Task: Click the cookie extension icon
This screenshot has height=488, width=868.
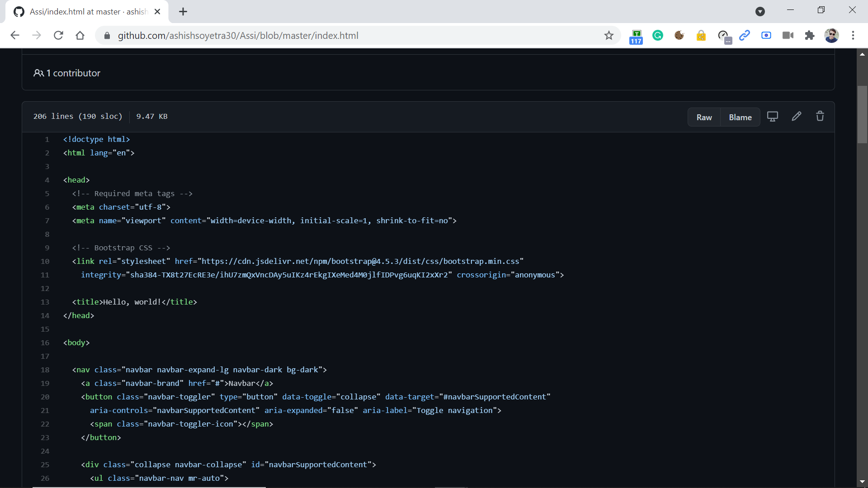Action: [679, 36]
